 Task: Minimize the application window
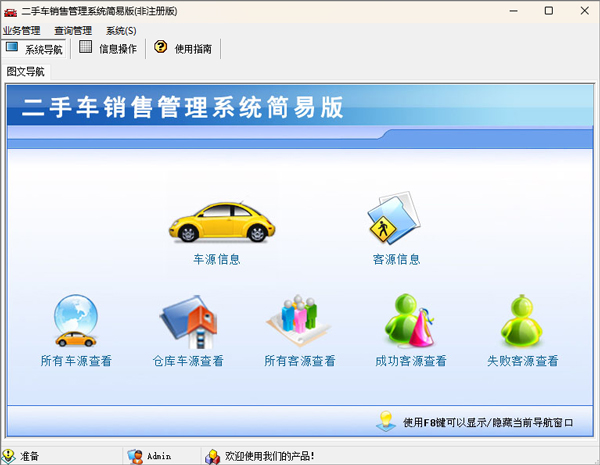point(514,11)
